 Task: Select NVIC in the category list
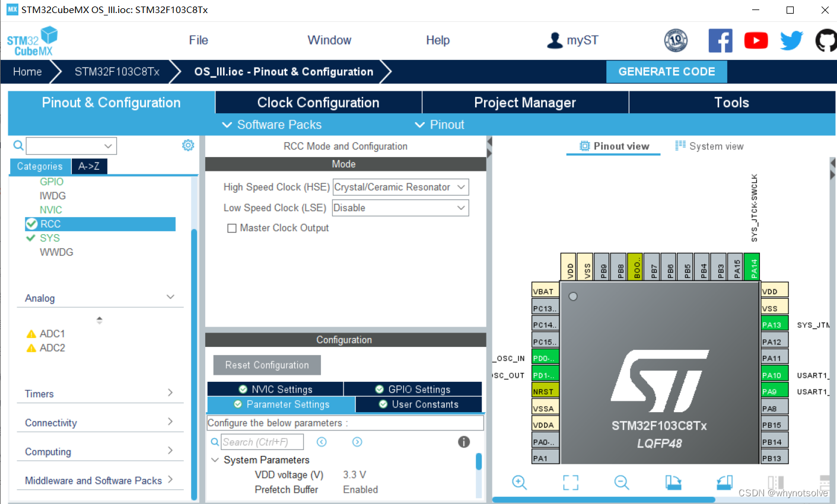pos(51,210)
